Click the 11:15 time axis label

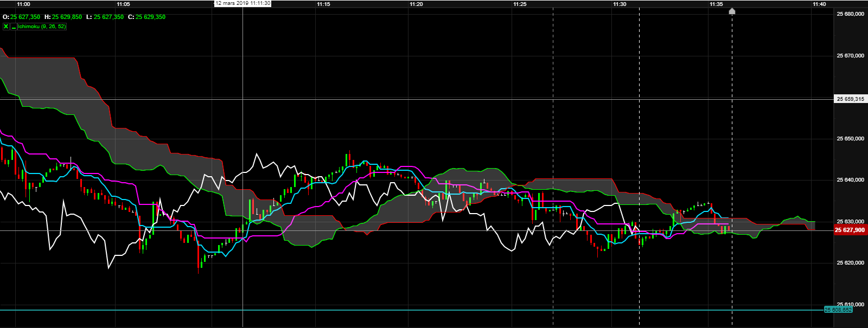323,4
